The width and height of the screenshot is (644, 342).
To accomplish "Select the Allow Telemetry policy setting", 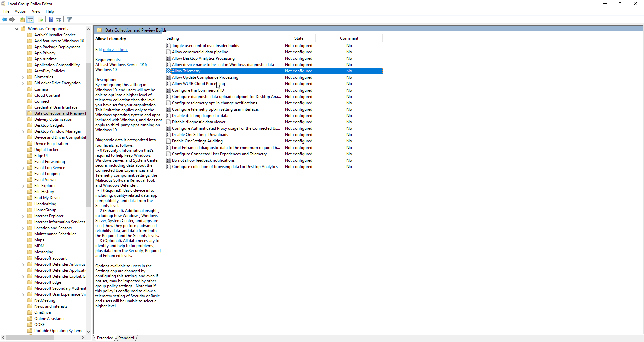I will (x=186, y=71).
